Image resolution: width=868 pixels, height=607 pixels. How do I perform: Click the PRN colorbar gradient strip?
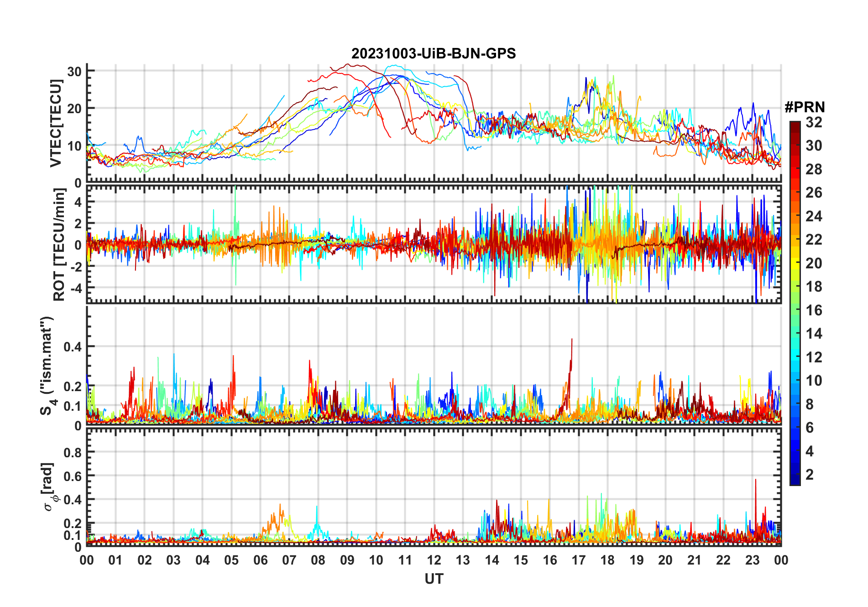point(795,303)
